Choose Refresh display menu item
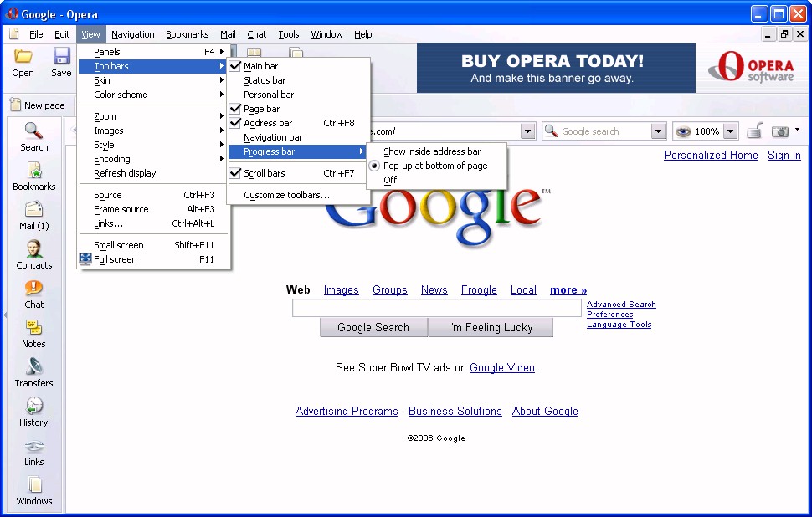This screenshot has height=517, width=812. [152, 173]
